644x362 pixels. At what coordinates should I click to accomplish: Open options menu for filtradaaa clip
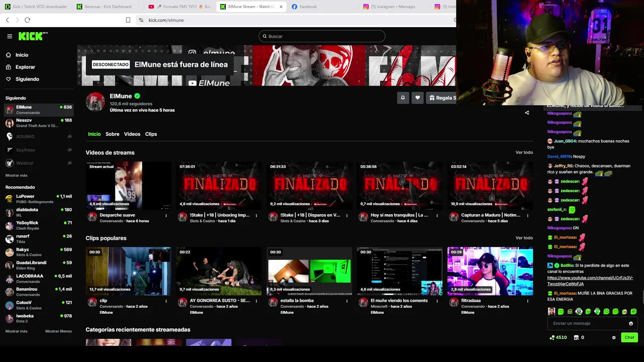tap(528, 301)
